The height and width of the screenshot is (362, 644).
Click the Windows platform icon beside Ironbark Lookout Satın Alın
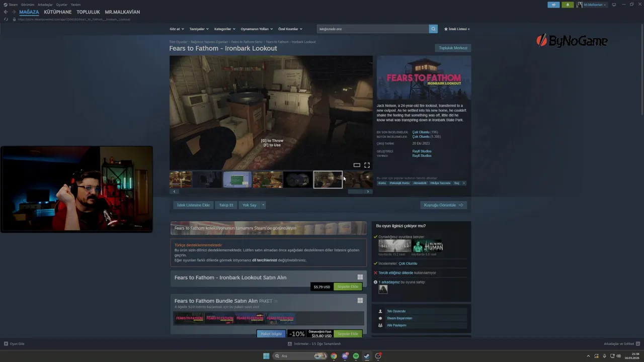tap(360, 277)
